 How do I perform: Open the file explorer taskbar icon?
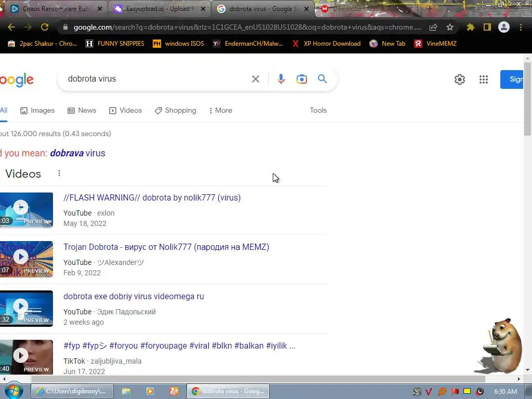pos(126,391)
